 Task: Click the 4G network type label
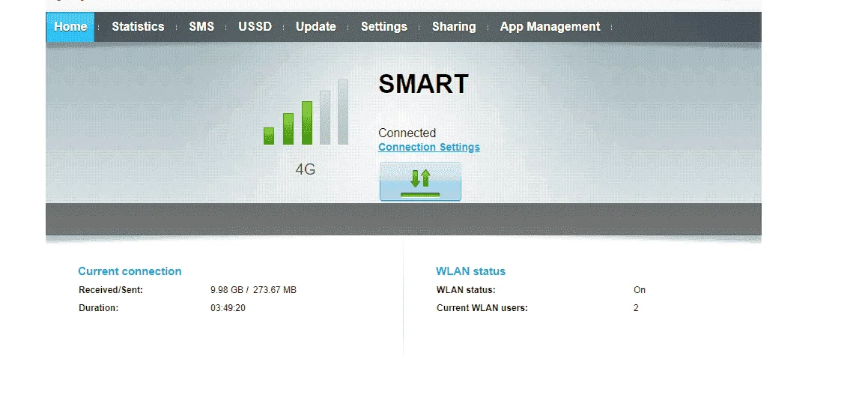click(306, 169)
